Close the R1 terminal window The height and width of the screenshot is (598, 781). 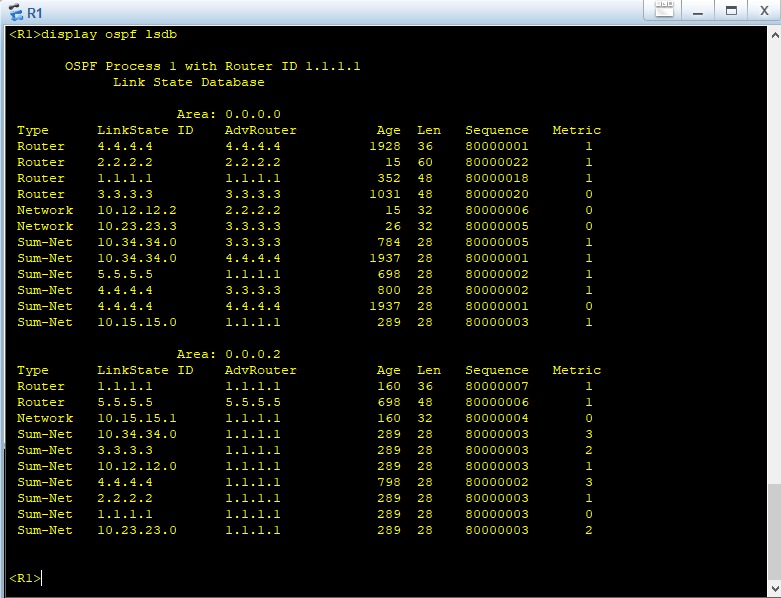click(x=764, y=11)
